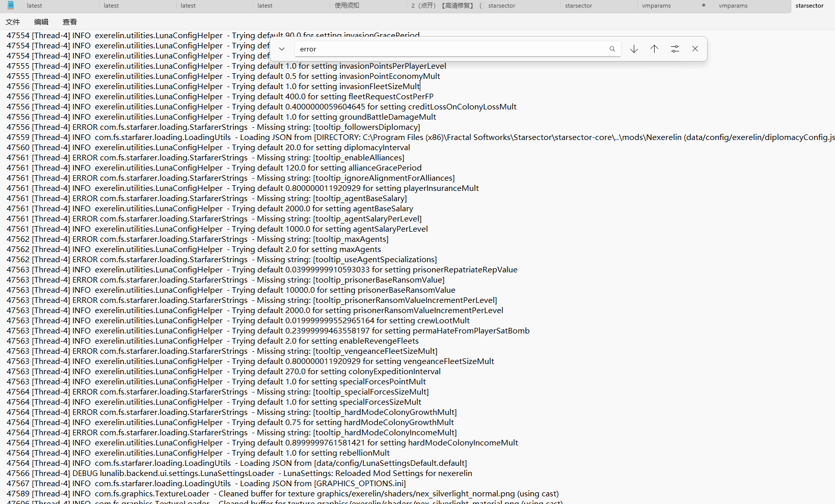Open the latest tab beside the Notepad icon
This screenshot has height=504, width=835.
tap(35, 6)
